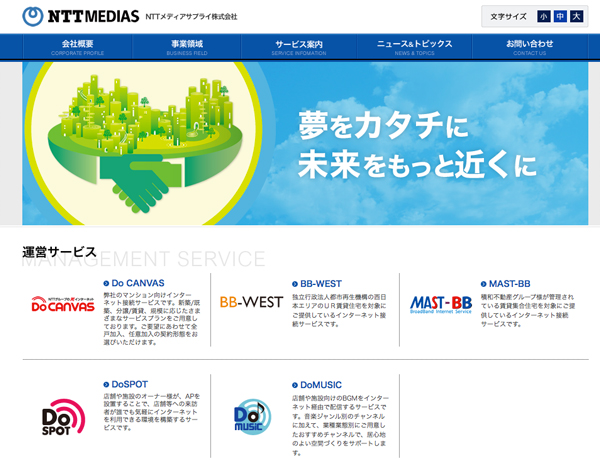Open the 会社概要 Corporate Profile menu
Image resolution: width=600 pixels, height=460 pixels.
[x=77, y=47]
